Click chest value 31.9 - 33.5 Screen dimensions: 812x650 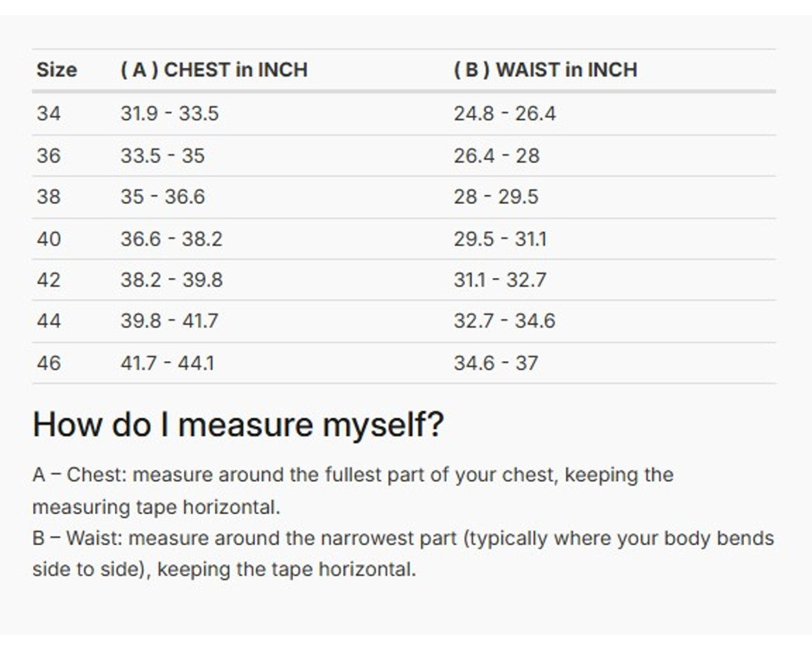point(169,114)
